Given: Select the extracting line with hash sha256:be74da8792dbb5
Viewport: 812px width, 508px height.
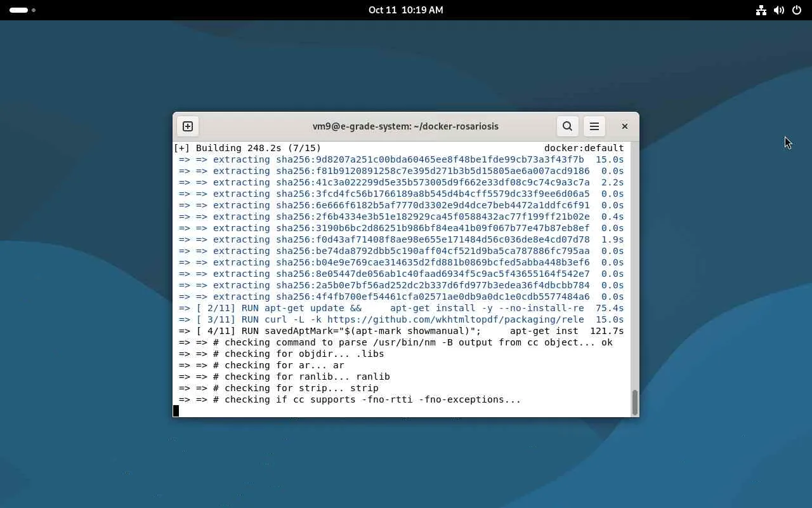Looking at the screenshot, I should click(x=401, y=251).
